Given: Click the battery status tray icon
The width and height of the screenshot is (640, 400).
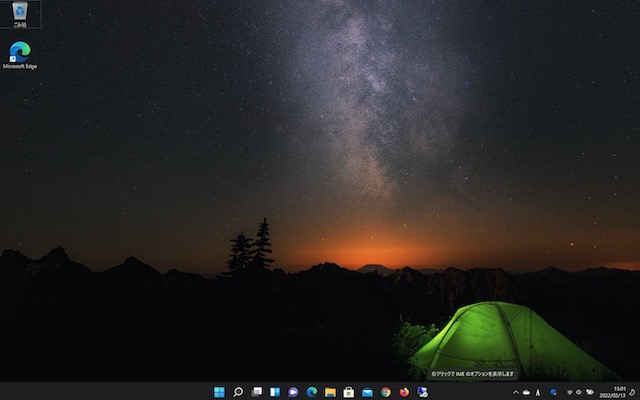Looking at the screenshot, I should [590, 392].
